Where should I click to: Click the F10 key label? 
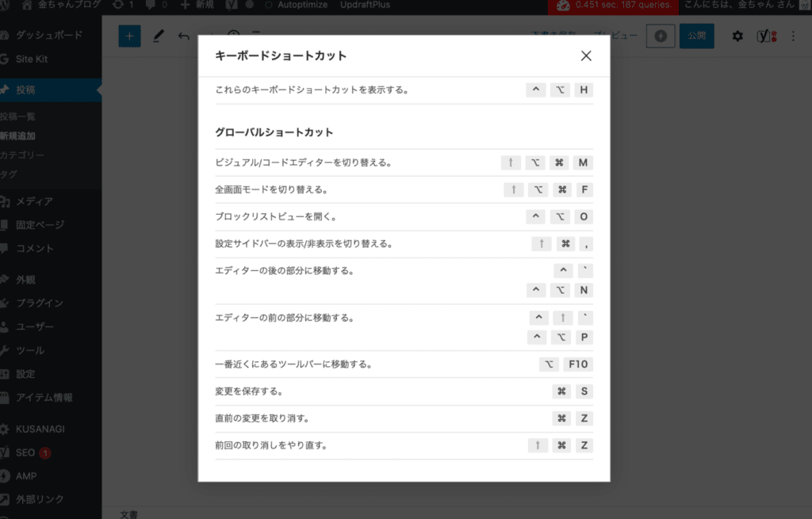point(578,364)
